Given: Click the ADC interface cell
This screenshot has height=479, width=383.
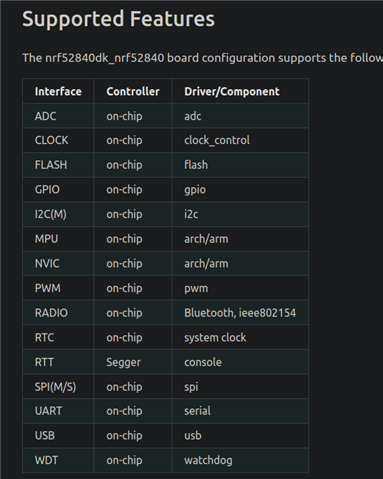Looking at the screenshot, I should coord(58,116).
